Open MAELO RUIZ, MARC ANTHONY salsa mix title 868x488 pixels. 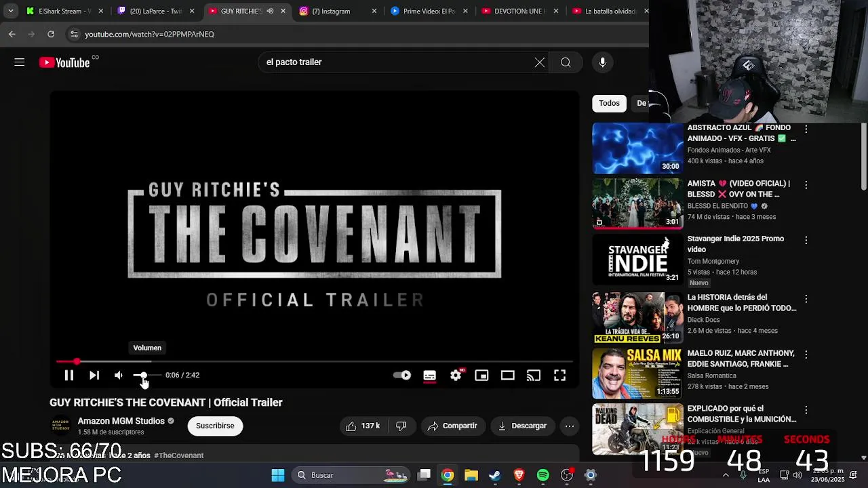741,359
